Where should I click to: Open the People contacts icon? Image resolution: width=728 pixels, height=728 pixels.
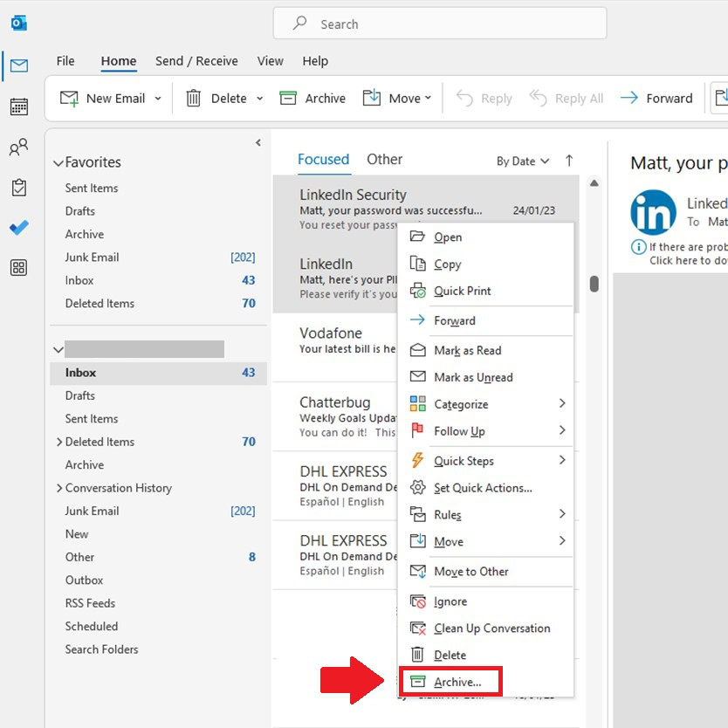point(18,148)
